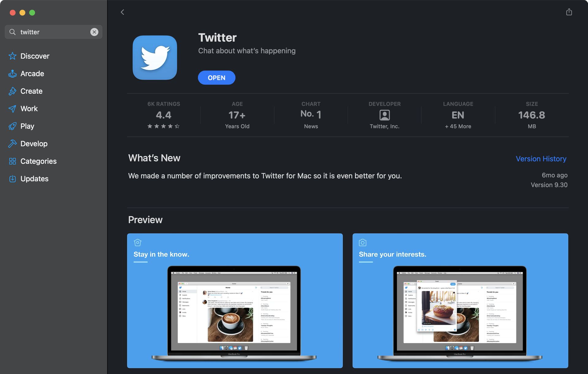588x374 pixels.
Task: Open Version History for Twitter
Action: [x=541, y=158]
